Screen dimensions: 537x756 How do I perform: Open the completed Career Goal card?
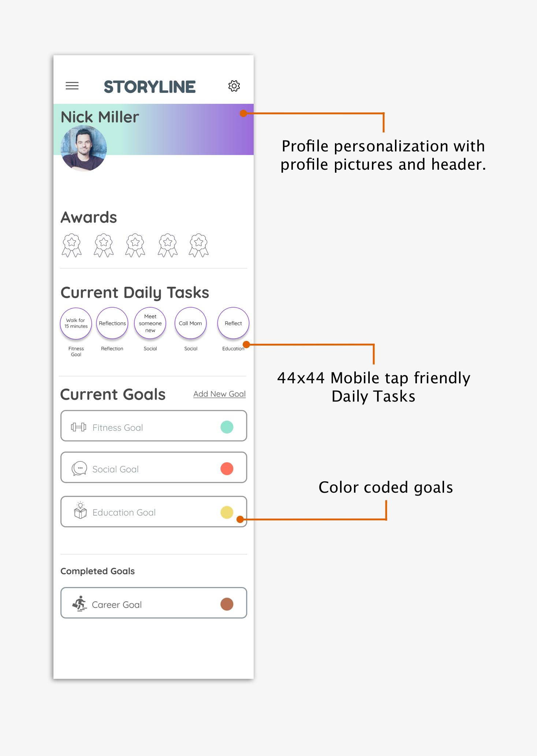pyautogui.click(x=154, y=603)
